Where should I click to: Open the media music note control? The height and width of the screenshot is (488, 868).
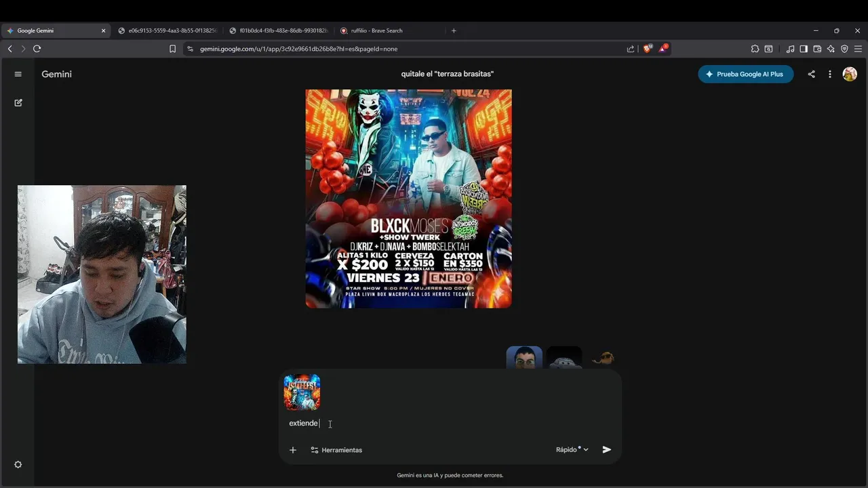(790, 49)
